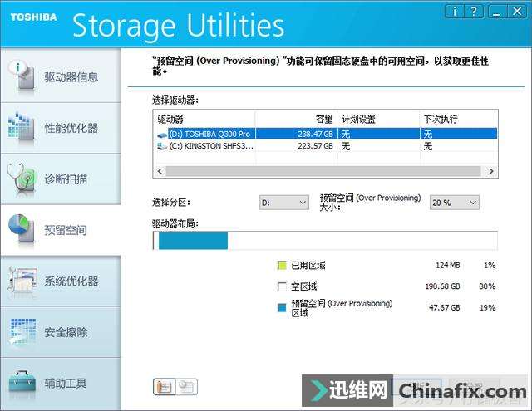Open the 辅助工具 toolbox icon
This screenshot has width=532, height=411.
(x=22, y=383)
